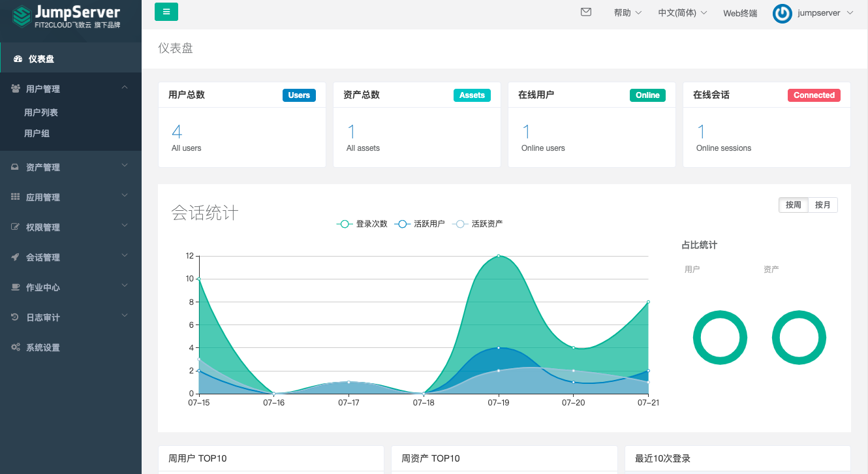
Task: Open the 帮助 dropdown menu
Action: 627,13
